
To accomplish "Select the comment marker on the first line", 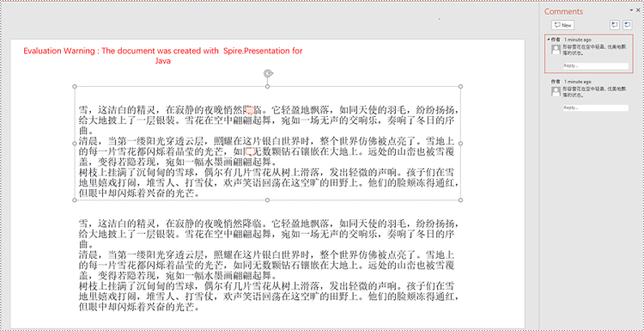I will (x=251, y=109).
